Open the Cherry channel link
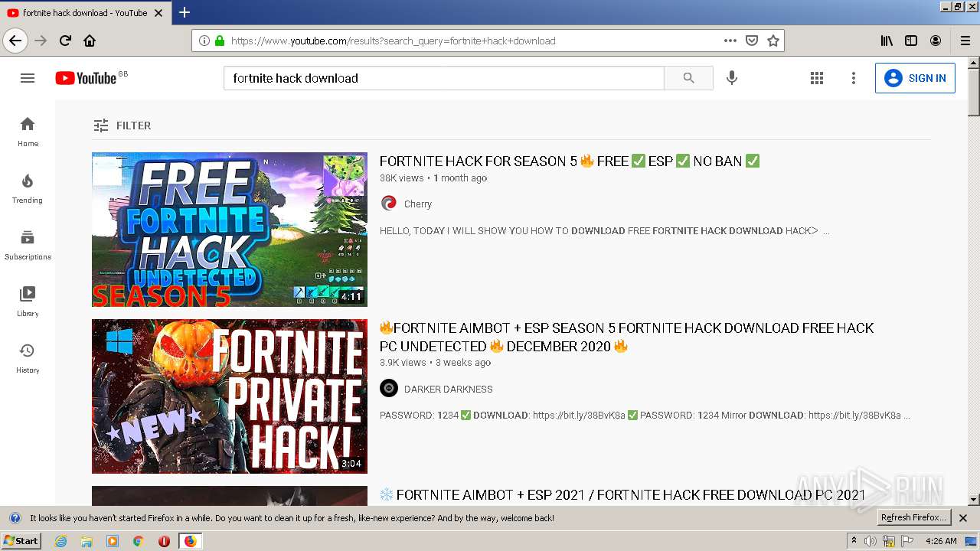Viewport: 980px width, 551px height. 418,204
